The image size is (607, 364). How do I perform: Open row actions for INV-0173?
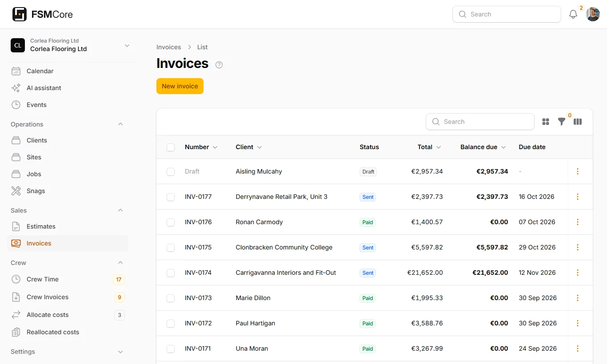(578, 298)
